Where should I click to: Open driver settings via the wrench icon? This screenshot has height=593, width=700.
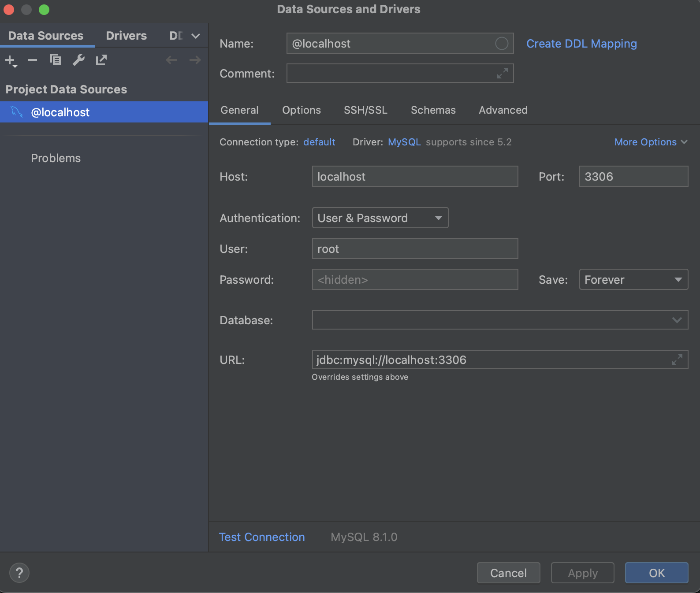(x=78, y=59)
